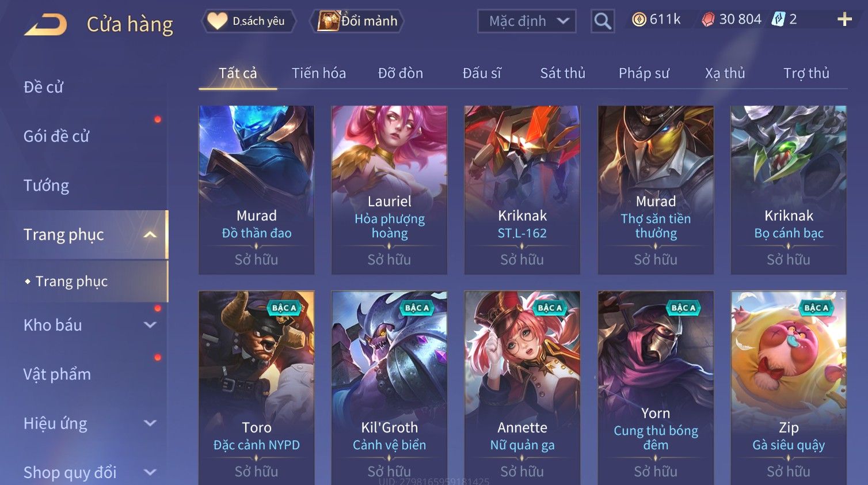
Task: Tap the golden back arrow icon
Action: tap(45, 25)
